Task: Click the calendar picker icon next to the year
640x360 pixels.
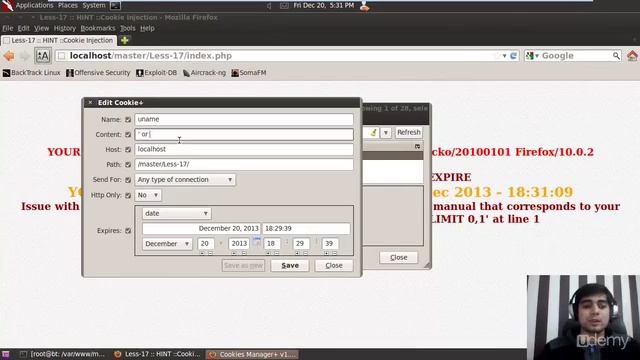Action: [256, 241]
